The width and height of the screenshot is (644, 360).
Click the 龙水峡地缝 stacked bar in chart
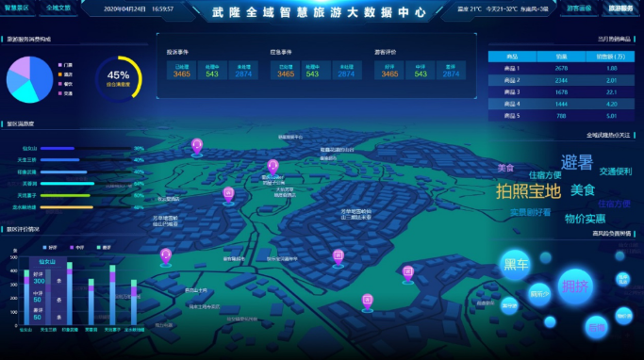point(134,303)
